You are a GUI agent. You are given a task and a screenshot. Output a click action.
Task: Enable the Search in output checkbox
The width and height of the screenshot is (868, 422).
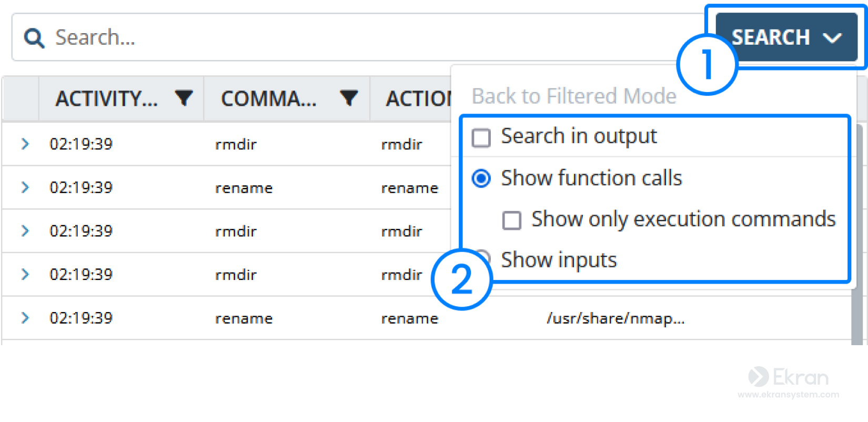[481, 138]
